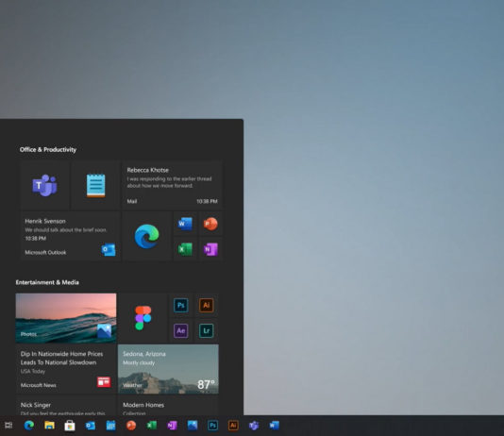Open Excel from the taskbar
Viewport: 504px width, 436px height.
[x=152, y=426]
